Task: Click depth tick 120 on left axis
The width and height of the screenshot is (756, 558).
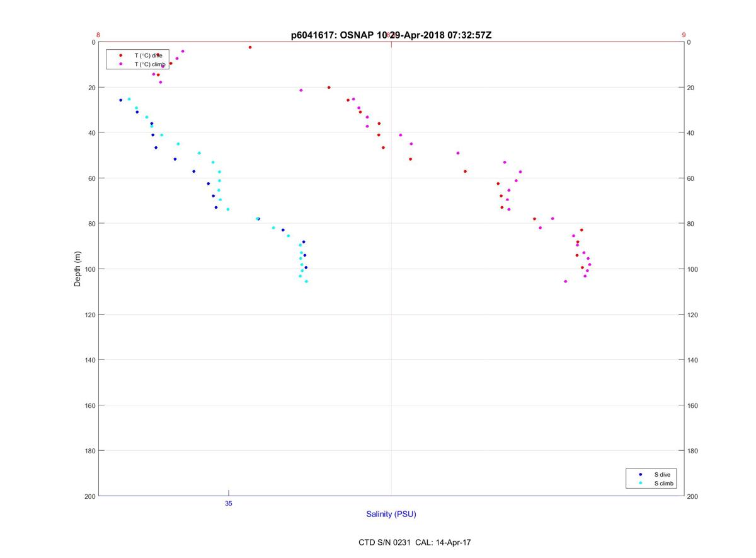Action: coord(89,315)
